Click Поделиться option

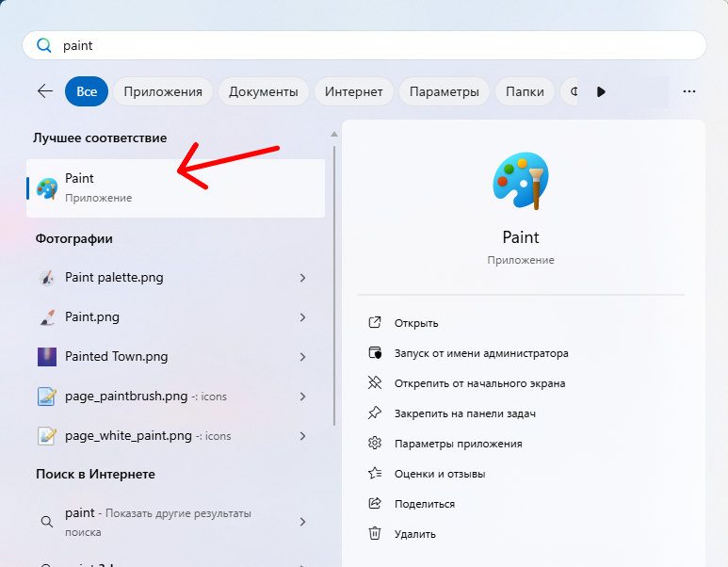coord(425,504)
